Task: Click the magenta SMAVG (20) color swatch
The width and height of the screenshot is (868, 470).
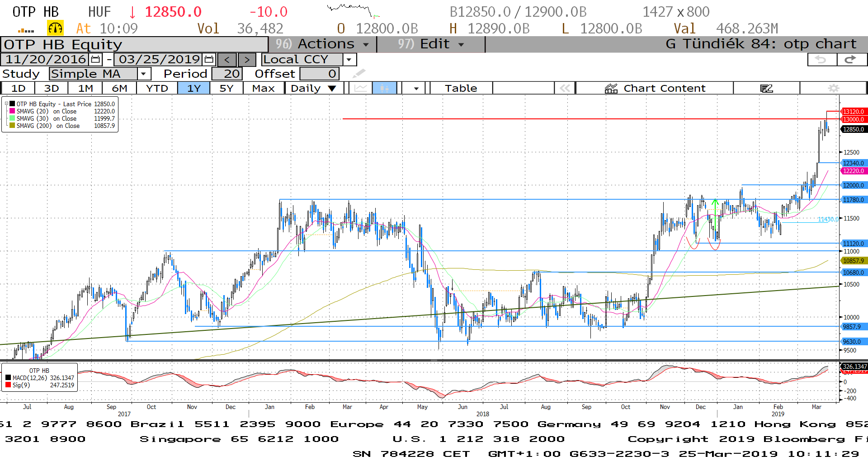Action: click(x=12, y=111)
